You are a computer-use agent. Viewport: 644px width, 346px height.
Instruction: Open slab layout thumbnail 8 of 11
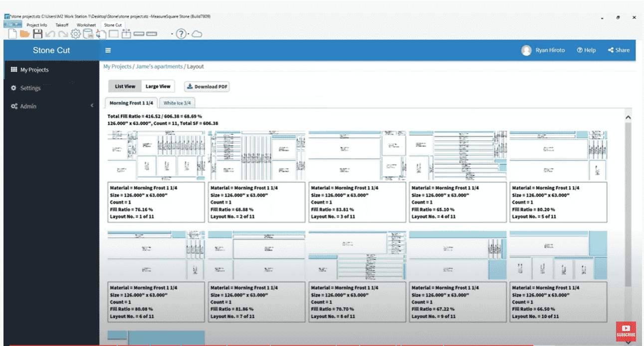pos(357,255)
